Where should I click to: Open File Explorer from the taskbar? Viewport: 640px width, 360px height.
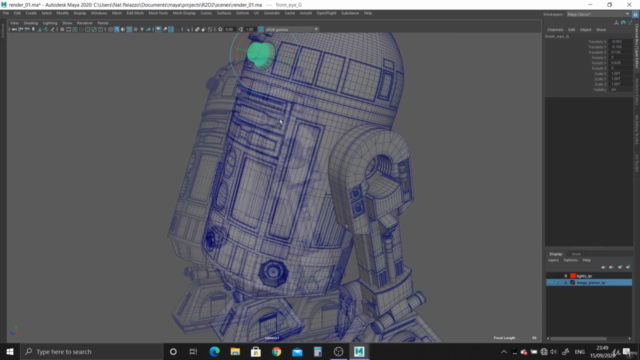[x=235, y=351]
